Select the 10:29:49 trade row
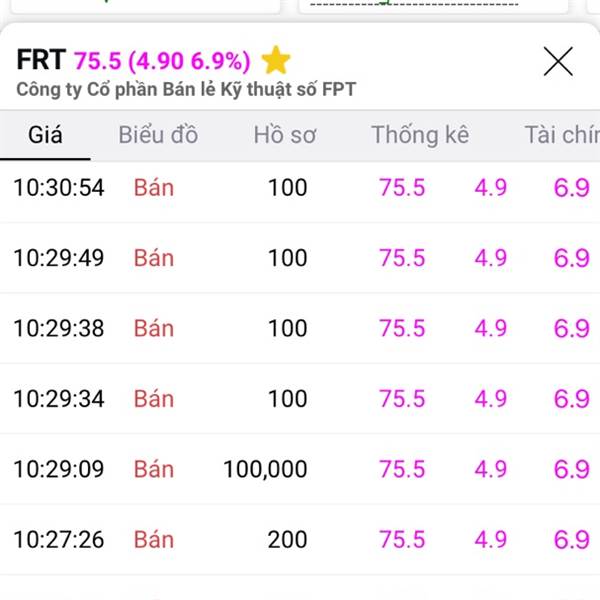This screenshot has width=600, height=600. 300,258
